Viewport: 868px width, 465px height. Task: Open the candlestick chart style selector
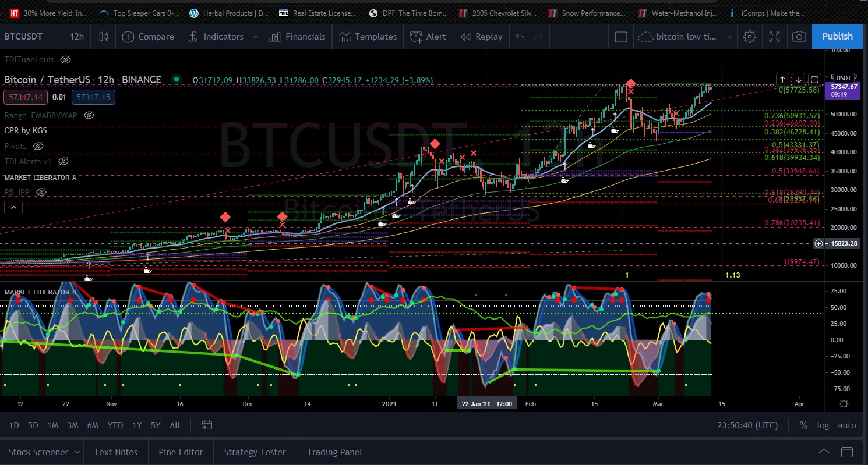pyautogui.click(x=104, y=37)
